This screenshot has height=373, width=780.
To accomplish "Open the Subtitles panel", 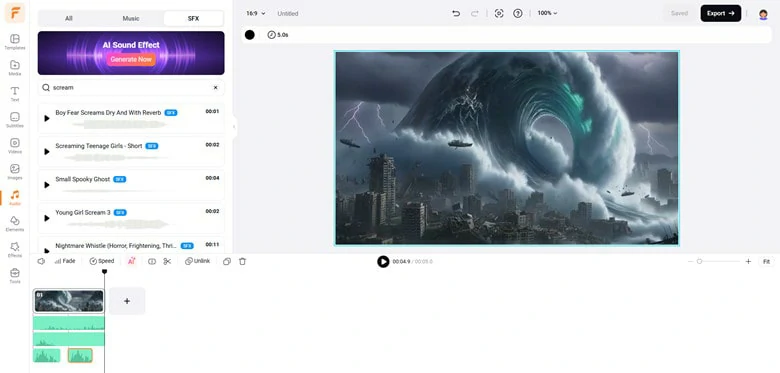I will 14,119.
